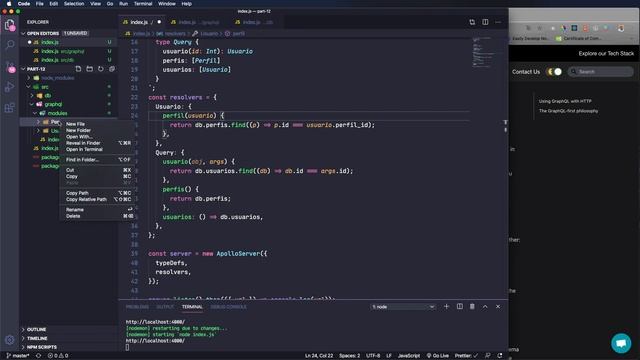Image resolution: width=640 pixels, height=360 pixels.
Task: Open changes icon in the editor title bar
Action: [472, 22]
